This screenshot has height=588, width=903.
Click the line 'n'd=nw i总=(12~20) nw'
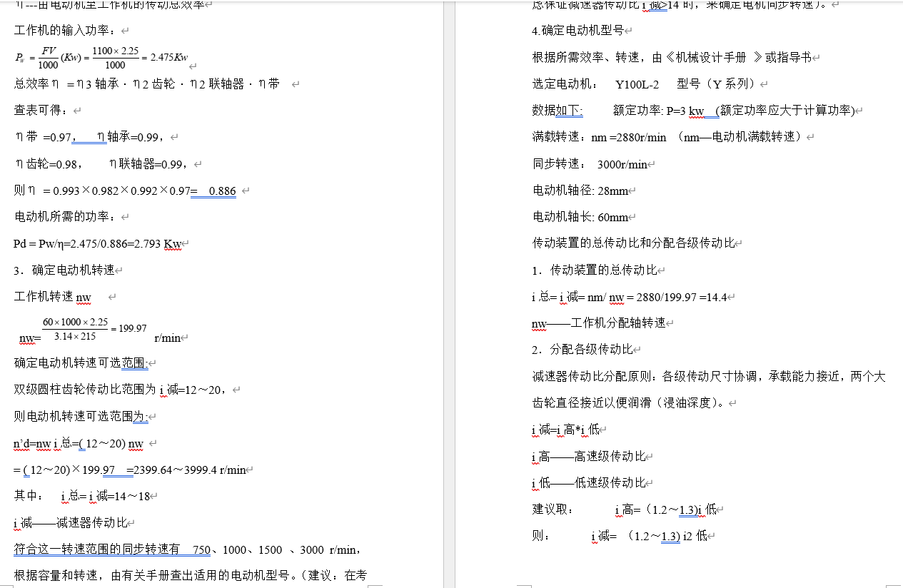(79, 444)
